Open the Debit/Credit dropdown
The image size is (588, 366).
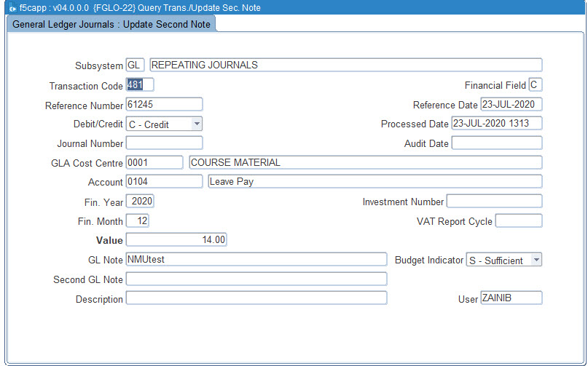click(197, 124)
